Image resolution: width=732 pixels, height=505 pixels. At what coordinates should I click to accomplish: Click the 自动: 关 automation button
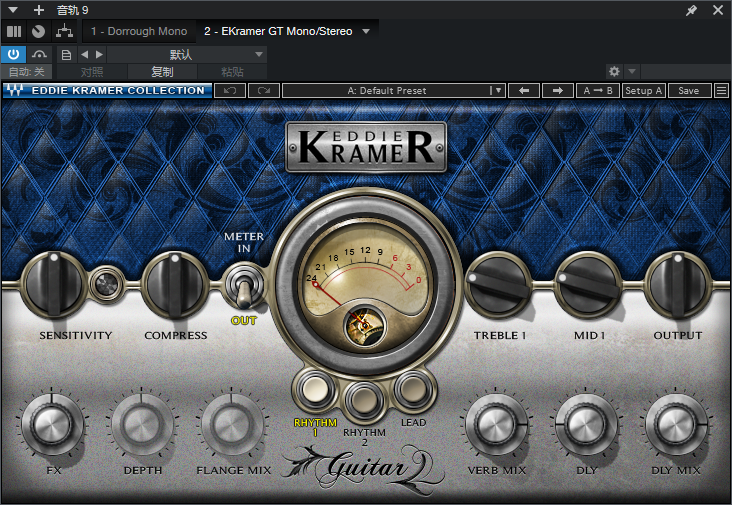(27, 72)
